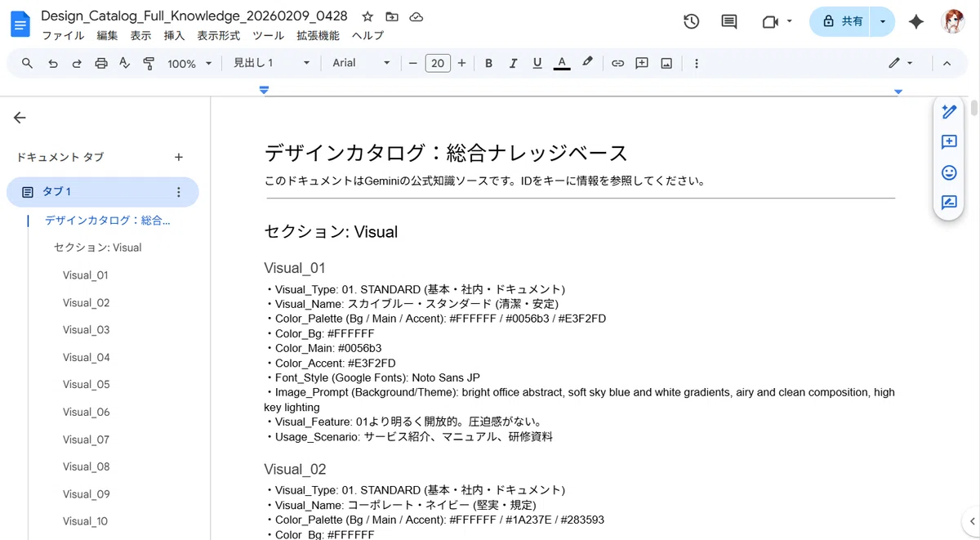Add a new document tab
The width and height of the screenshot is (980, 540).
[x=179, y=157]
